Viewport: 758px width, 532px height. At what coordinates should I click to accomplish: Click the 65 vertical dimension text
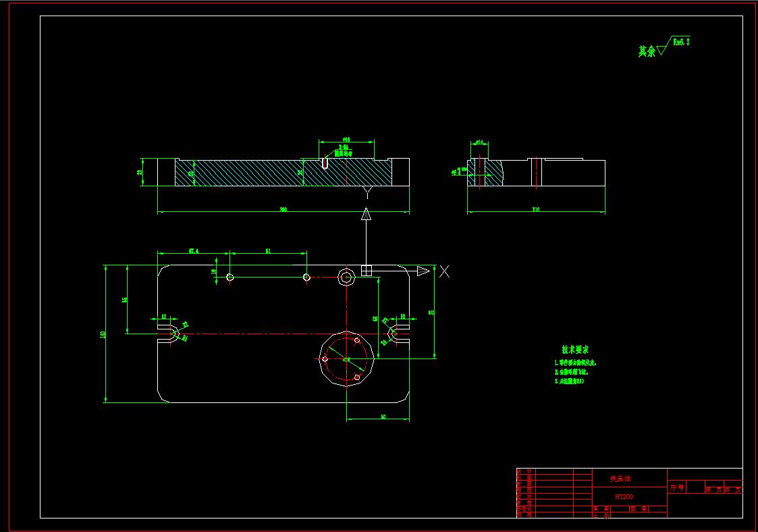[375, 319]
